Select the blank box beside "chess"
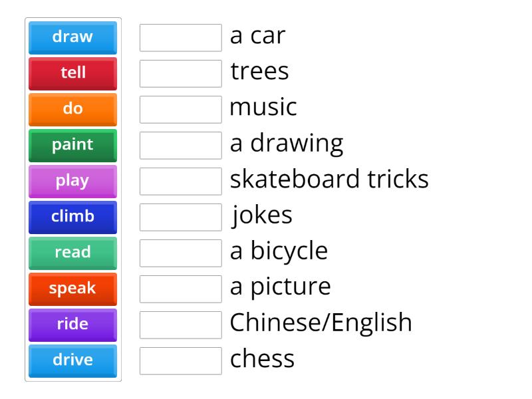This screenshot has width=532, height=399. 181,361
